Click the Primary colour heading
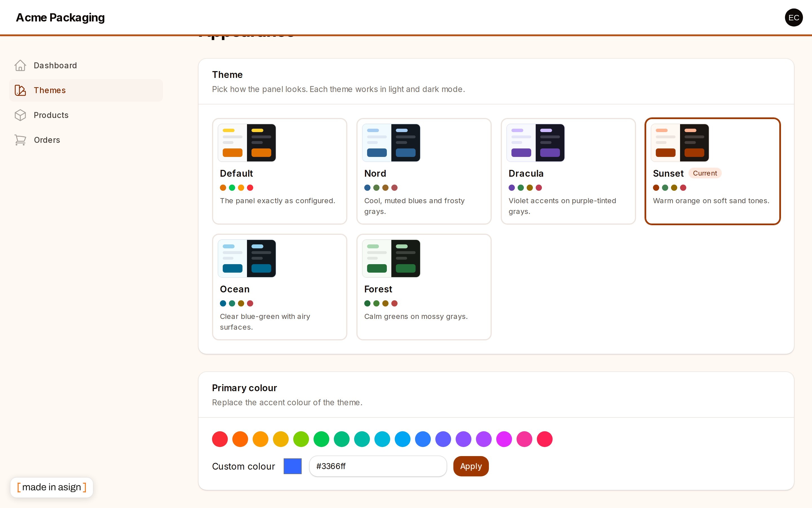The width and height of the screenshot is (812, 508). 244,388
